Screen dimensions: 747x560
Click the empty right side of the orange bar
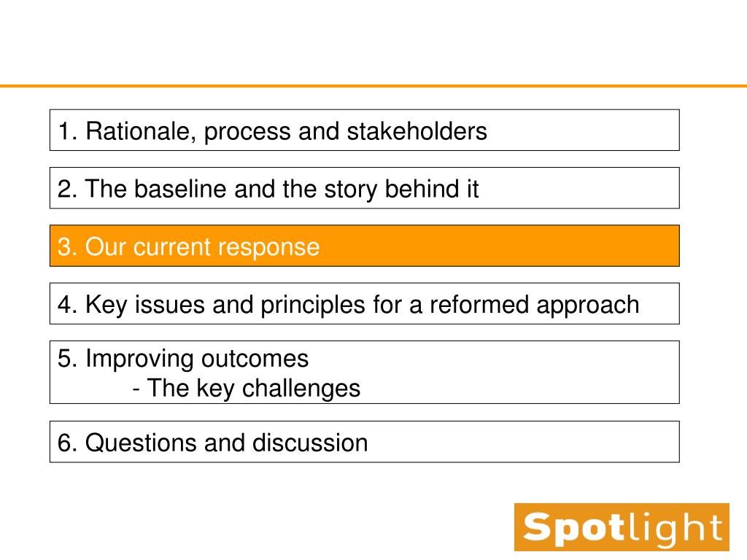click(x=500, y=246)
